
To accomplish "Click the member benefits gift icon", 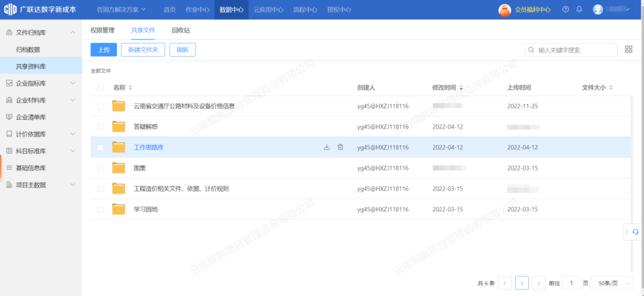I will (x=504, y=10).
